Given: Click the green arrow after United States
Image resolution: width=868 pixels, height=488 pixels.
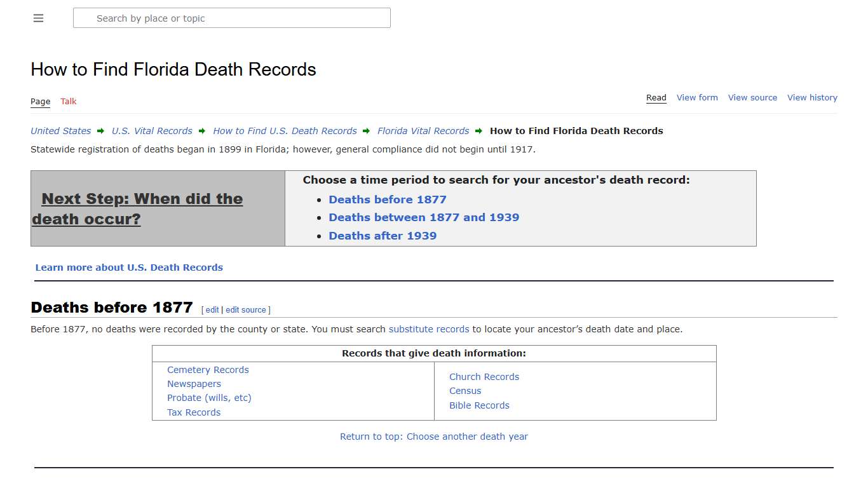Looking at the screenshot, I should [x=100, y=131].
